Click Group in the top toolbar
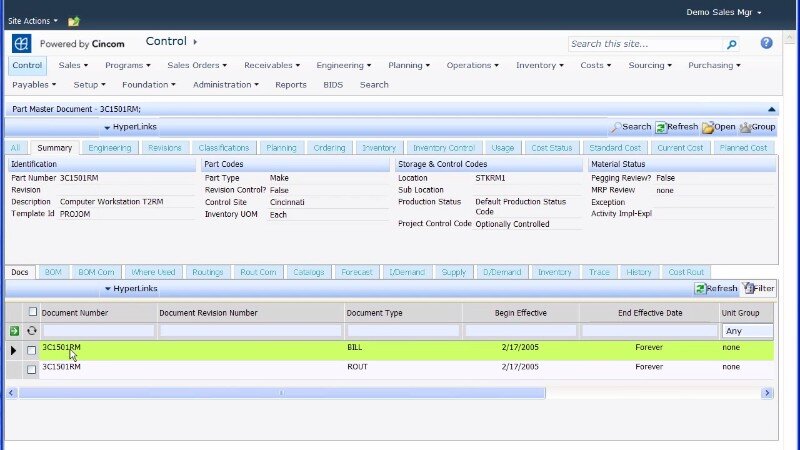 pyautogui.click(x=757, y=127)
